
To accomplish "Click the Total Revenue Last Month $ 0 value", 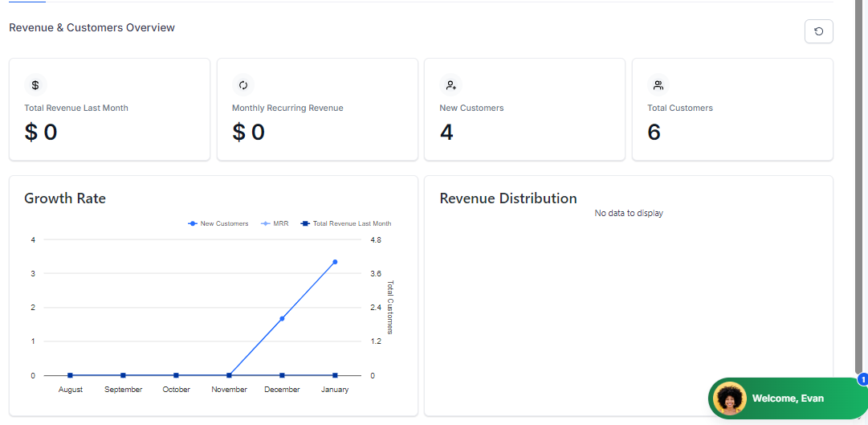I will click(x=41, y=133).
